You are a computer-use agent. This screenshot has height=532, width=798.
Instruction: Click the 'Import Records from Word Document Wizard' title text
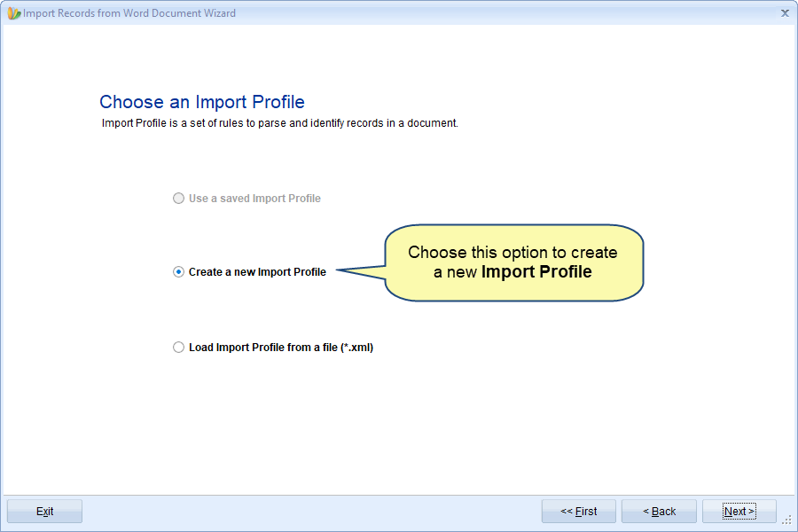click(129, 13)
